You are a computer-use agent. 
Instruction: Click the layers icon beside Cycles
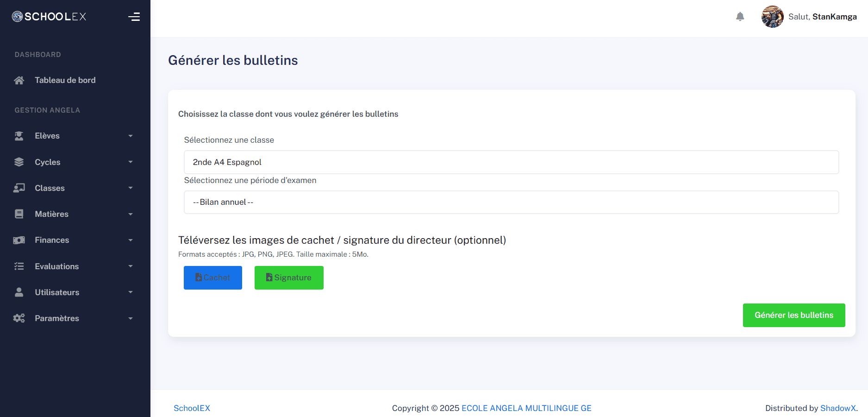click(x=19, y=162)
